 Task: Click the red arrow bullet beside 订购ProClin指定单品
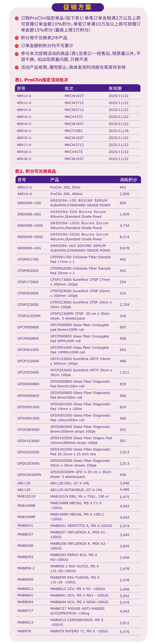coord(17,19)
